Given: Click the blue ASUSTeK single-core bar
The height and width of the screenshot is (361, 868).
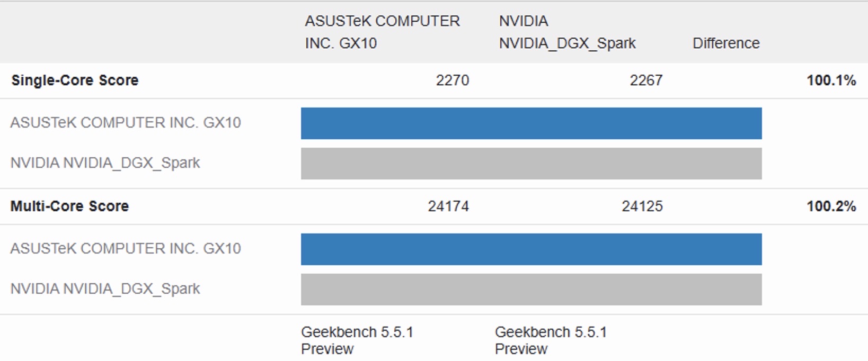Looking at the screenshot, I should [x=531, y=123].
